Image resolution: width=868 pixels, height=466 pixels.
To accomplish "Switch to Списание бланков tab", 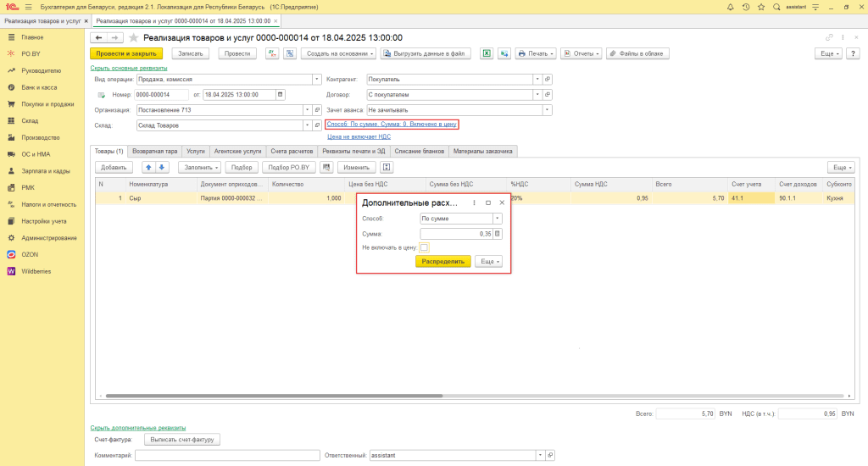I will pos(419,151).
